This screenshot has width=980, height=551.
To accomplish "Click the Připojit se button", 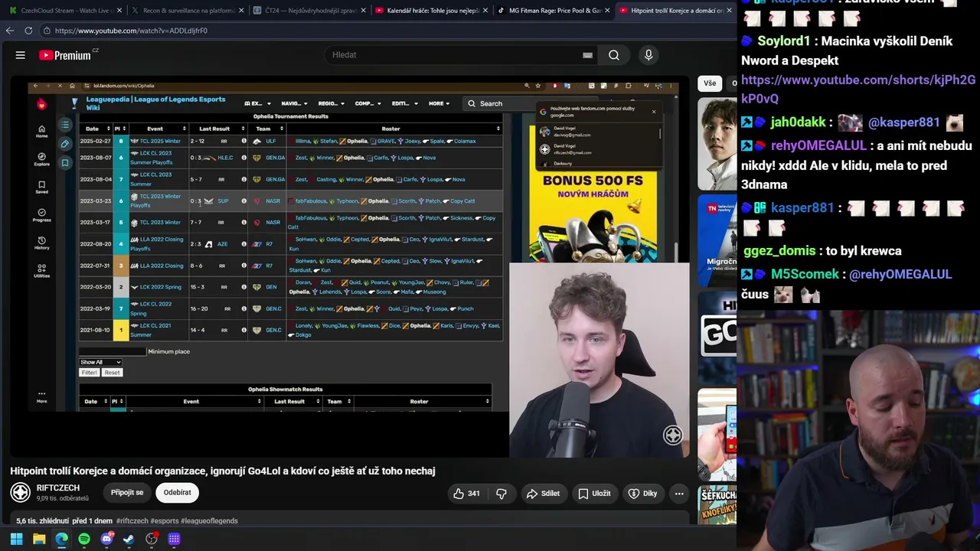I will [x=127, y=493].
